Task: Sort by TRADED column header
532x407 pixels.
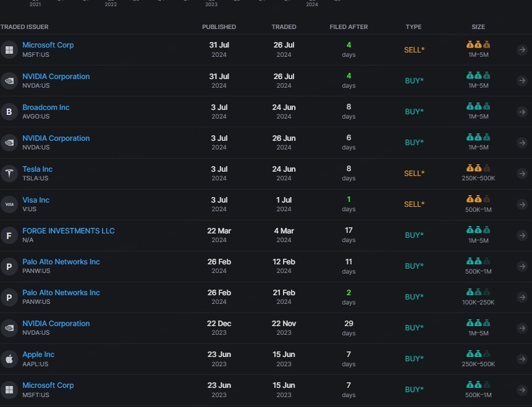Action: click(x=284, y=27)
